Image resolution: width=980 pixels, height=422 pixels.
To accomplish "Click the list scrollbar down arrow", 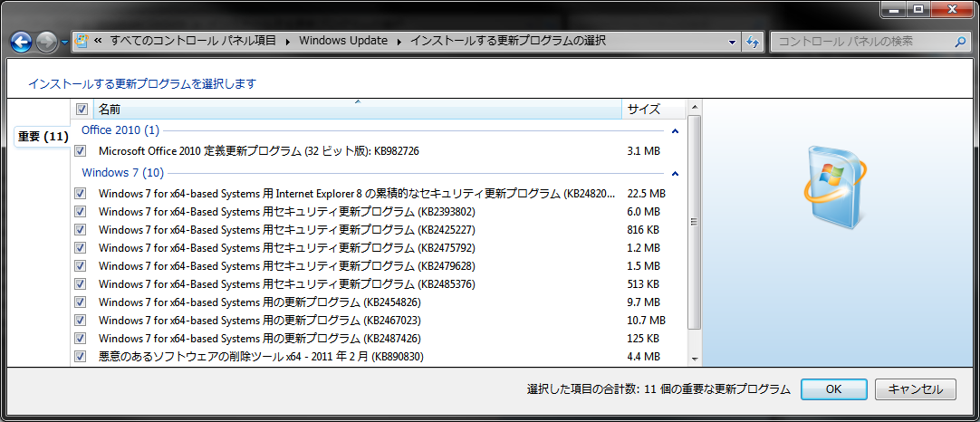I will (694, 359).
